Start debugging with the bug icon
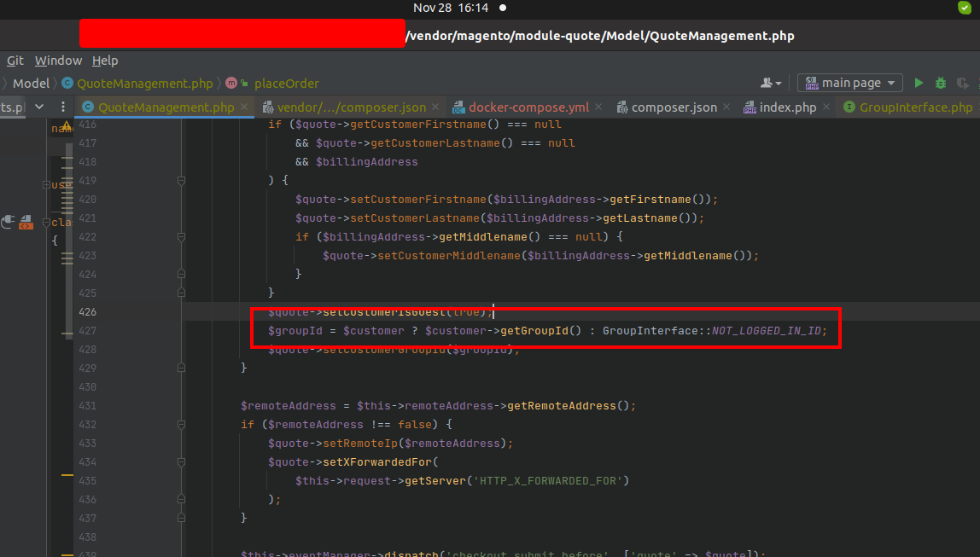This screenshot has height=557, width=980. [x=940, y=83]
